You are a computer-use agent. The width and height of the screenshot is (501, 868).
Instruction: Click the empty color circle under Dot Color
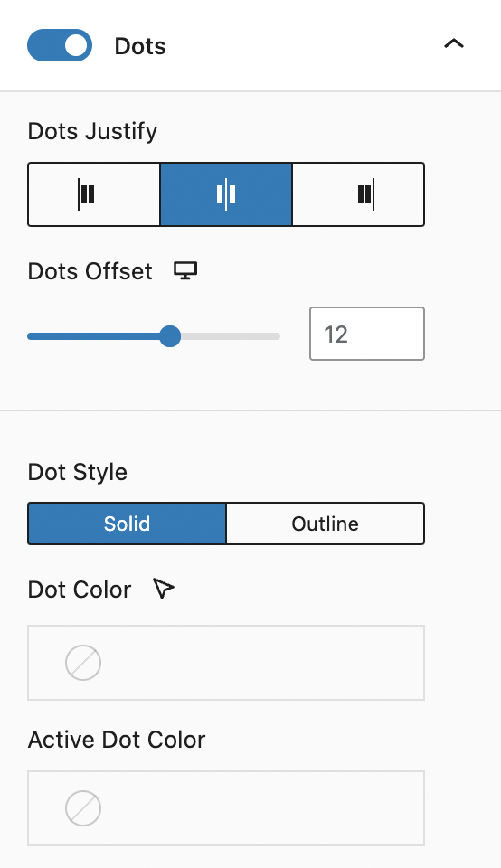pyautogui.click(x=83, y=663)
